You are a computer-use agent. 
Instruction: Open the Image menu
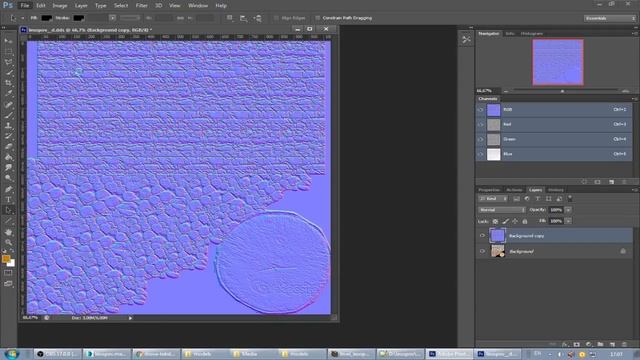pyautogui.click(x=60, y=6)
